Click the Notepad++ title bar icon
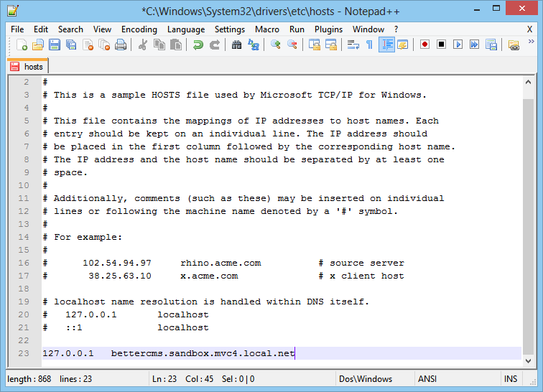543x392 pixels. (13, 11)
